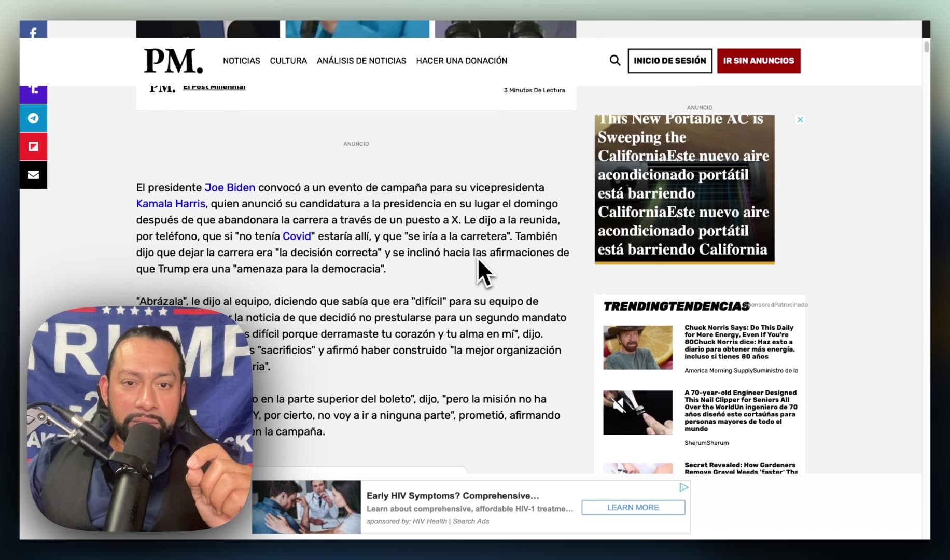Open the NOTICIAS menu

click(x=242, y=61)
